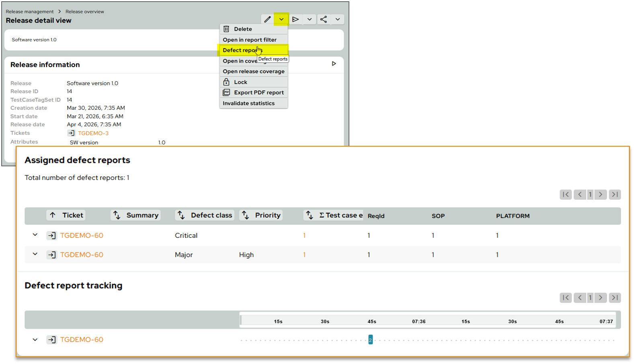Click the Major defect class cell
This screenshot has width=634, height=364.
pyautogui.click(x=184, y=255)
